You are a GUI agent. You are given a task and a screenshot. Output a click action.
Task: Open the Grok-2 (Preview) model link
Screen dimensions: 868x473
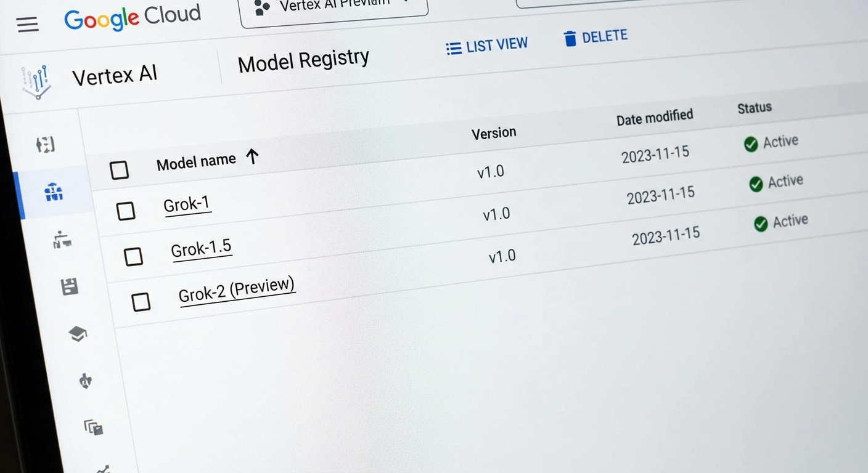coord(237,289)
